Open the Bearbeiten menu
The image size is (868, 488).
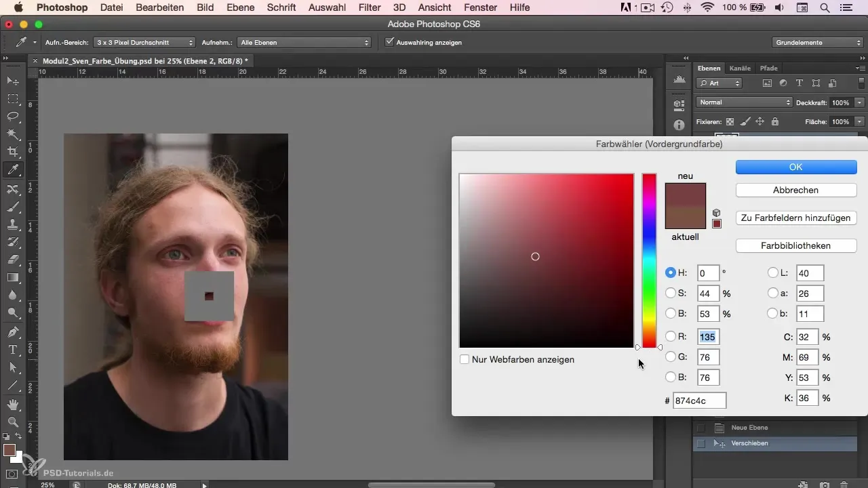(159, 7)
